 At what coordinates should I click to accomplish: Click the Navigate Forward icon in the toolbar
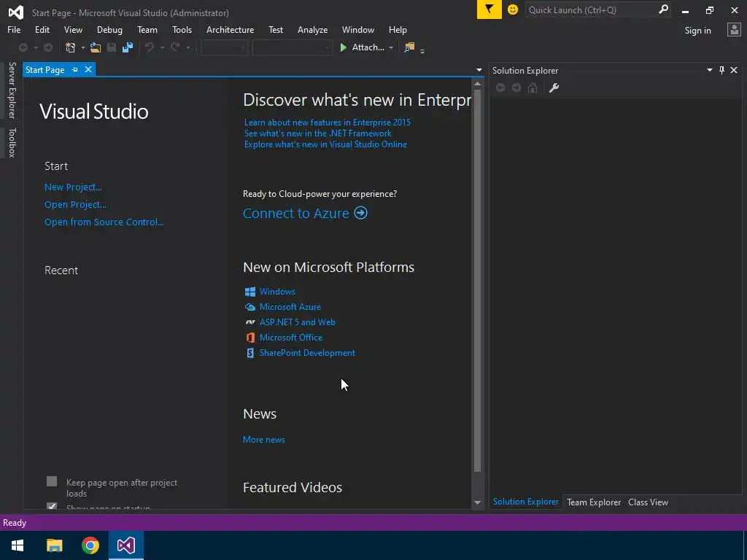point(48,47)
